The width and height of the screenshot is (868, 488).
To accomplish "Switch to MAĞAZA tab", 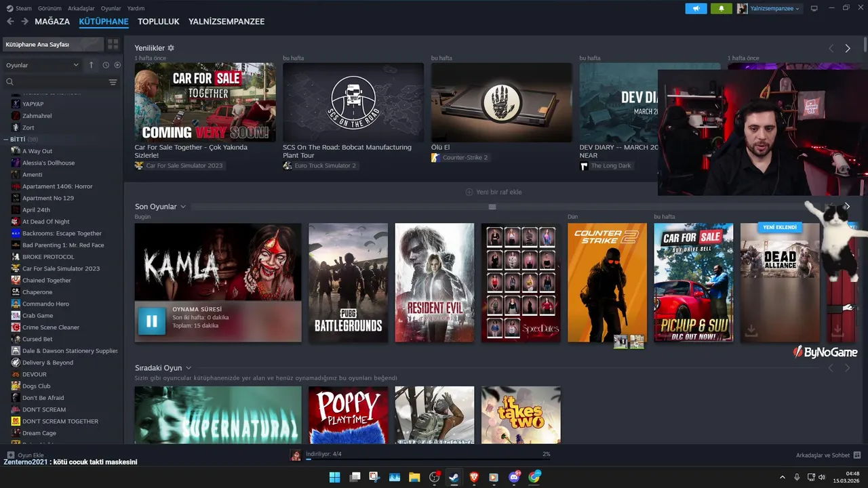I will pyautogui.click(x=52, y=22).
